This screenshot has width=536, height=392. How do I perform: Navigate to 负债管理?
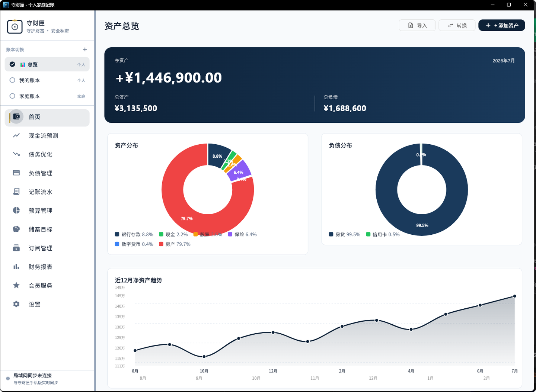[x=41, y=173]
